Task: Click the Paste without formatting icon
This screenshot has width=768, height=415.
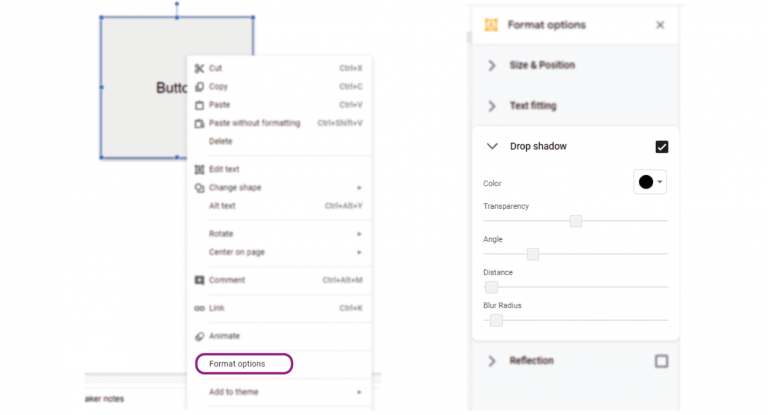Action: click(x=199, y=123)
